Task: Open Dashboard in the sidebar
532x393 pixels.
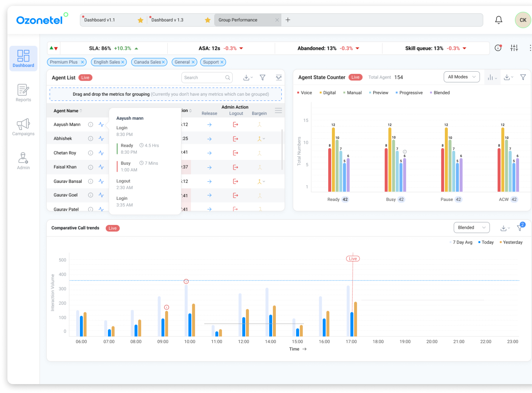Action: coord(23,59)
